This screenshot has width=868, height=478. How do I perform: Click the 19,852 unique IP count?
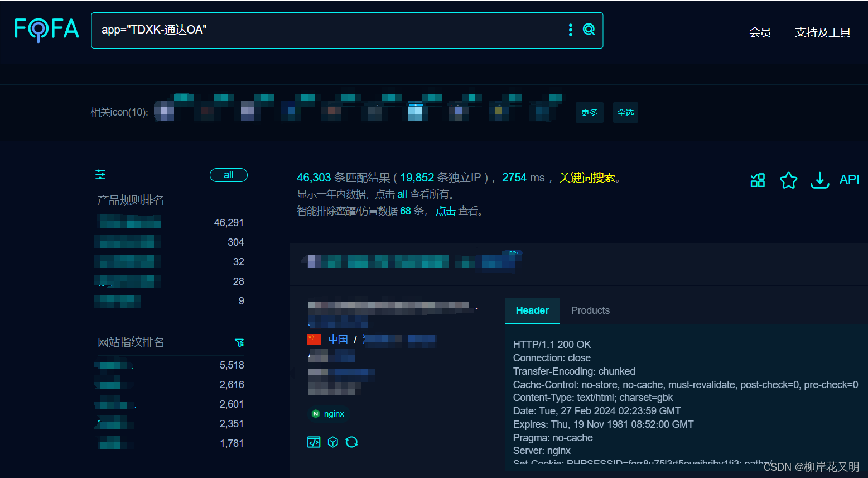(x=417, y=178)
